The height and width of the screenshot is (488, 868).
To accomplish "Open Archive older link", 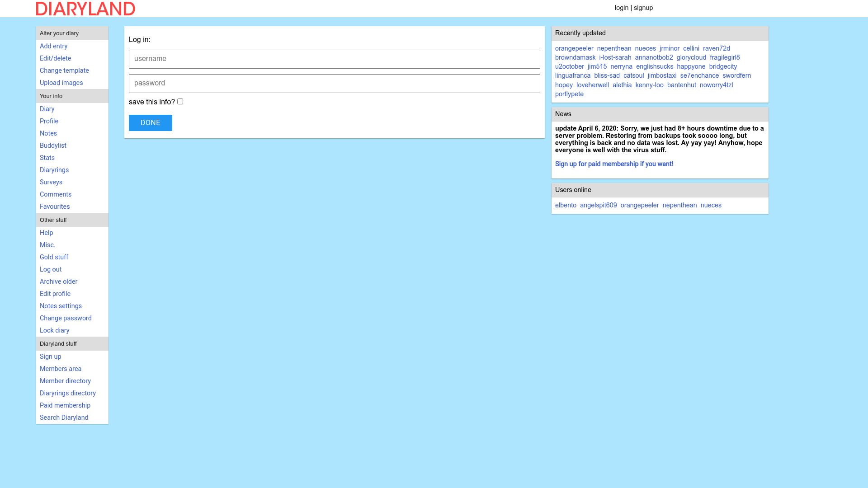I will pyautogui.click(x=58, y=282).
